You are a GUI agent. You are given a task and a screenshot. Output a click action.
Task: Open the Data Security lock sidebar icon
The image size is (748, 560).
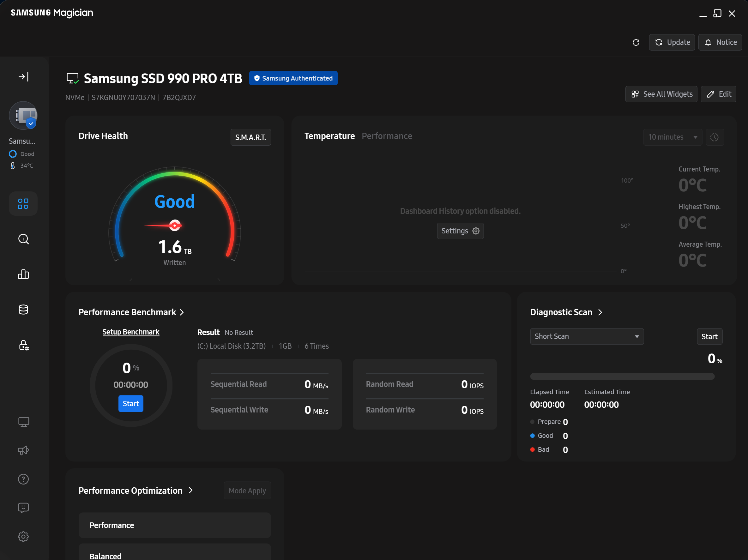pyautogui.click(x=23, y=345)
